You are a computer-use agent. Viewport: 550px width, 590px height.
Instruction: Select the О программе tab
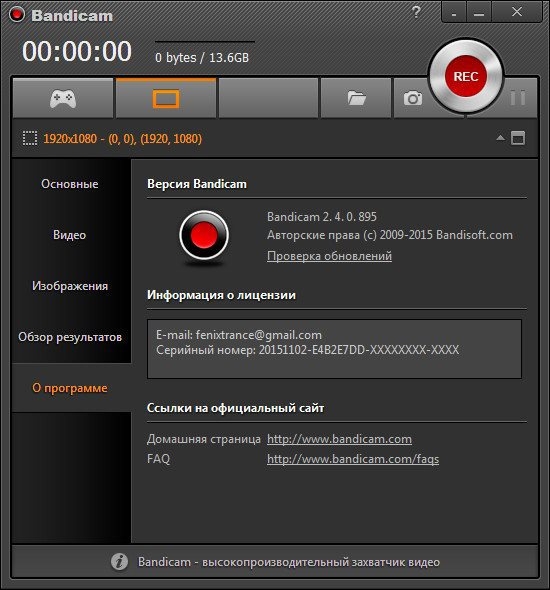pyautogui.click(x=70, y=388)
